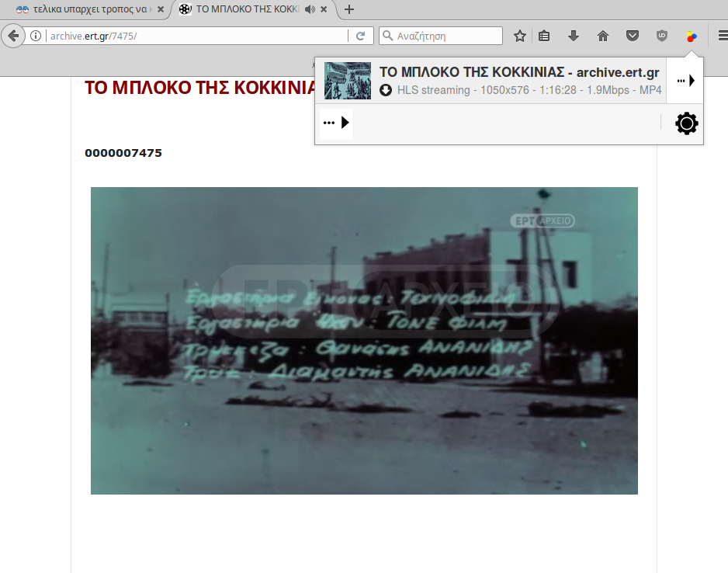Open a new tab with plus button

tap(349, 9)
